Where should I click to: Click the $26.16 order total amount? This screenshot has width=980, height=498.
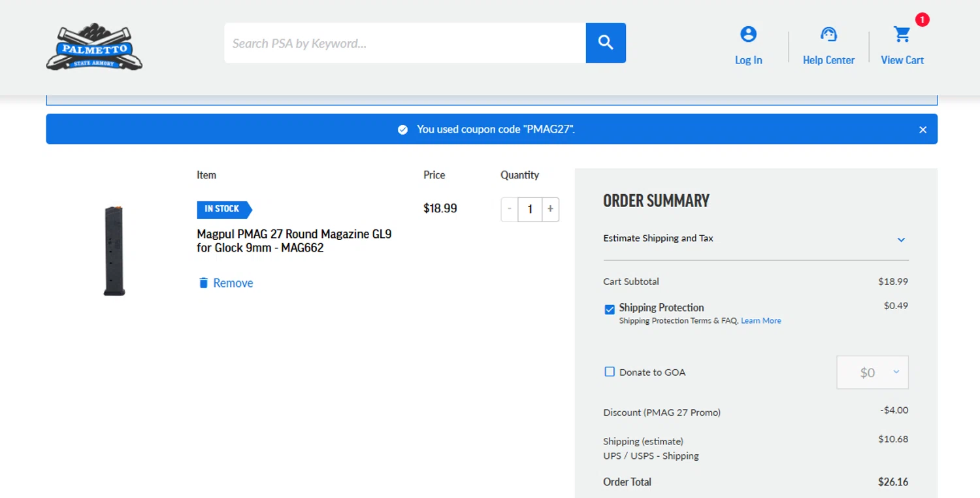[893, 482]
